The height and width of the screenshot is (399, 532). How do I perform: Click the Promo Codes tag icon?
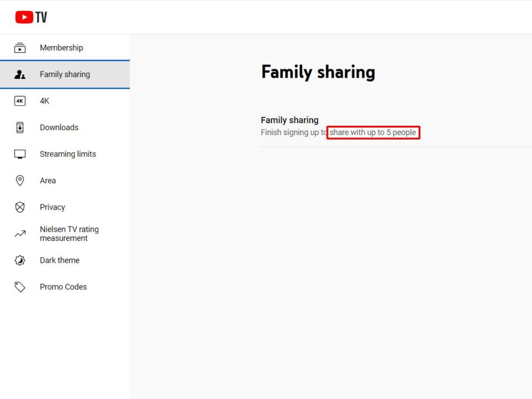pos(20,287)
